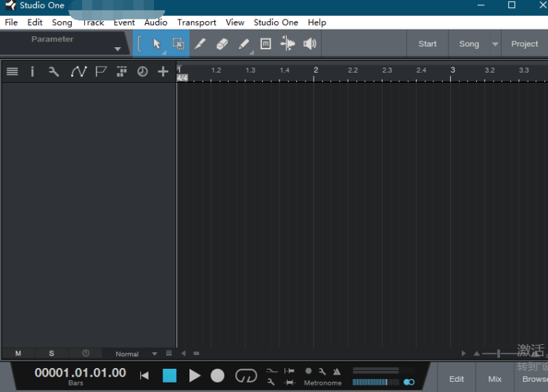This screenshot has width=548, height=392.
Task: Open the Mix console view
Action: [494, 378]
